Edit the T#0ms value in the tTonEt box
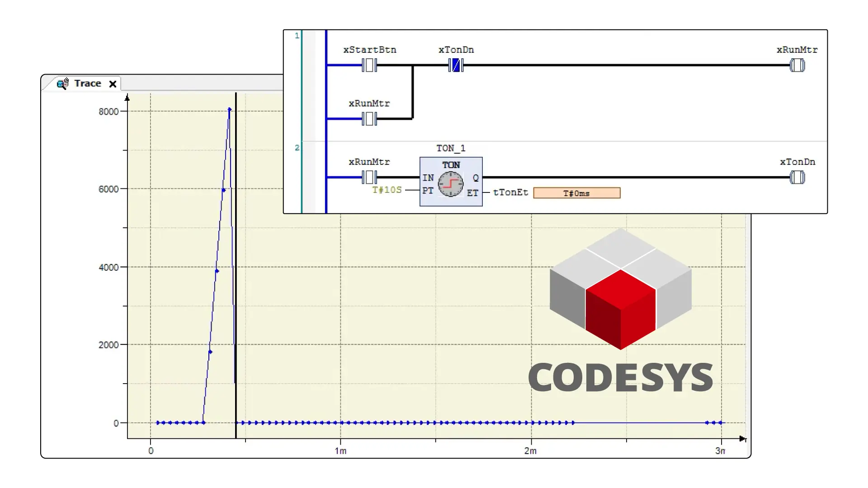 (576, 193)
